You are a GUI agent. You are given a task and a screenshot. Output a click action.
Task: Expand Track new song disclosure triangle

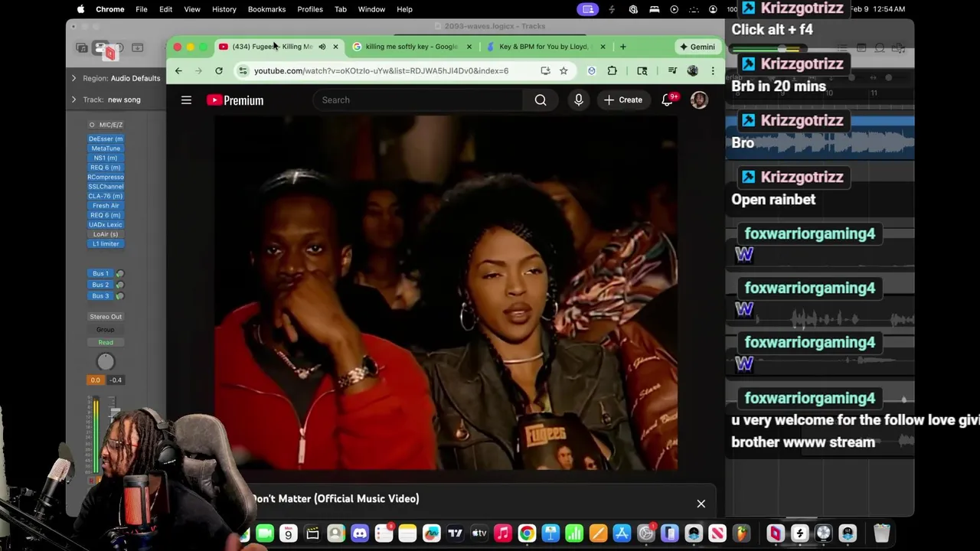coord(74,99)
